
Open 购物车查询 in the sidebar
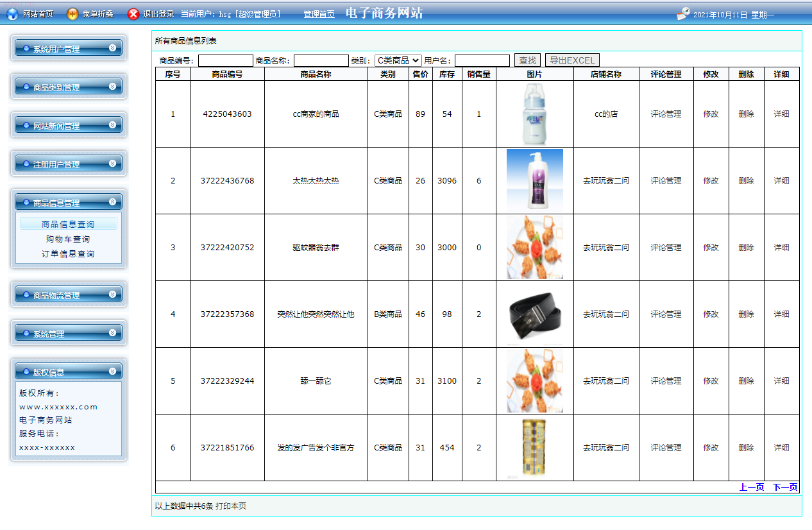[x=68, y=239]
